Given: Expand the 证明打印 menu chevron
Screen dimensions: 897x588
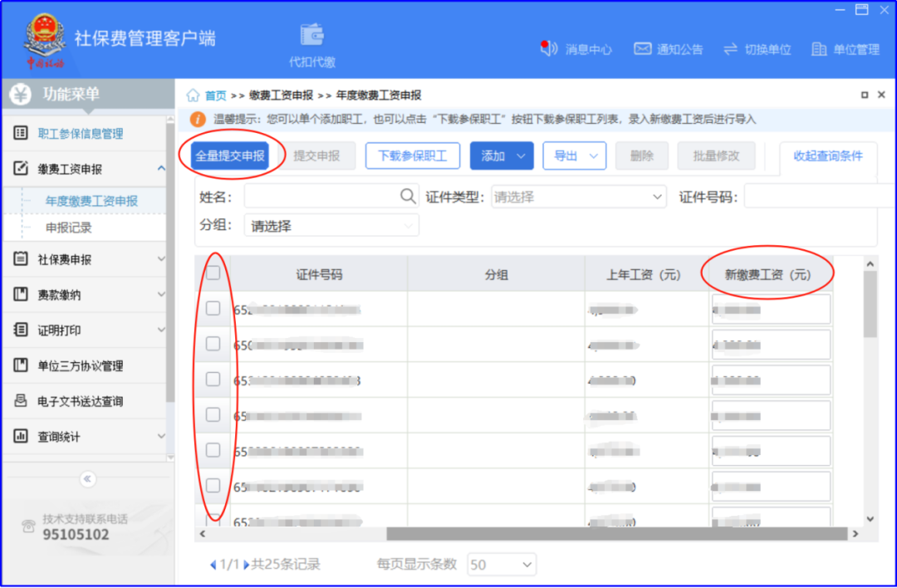Looking at the screenshot, I should coord(161,330).
